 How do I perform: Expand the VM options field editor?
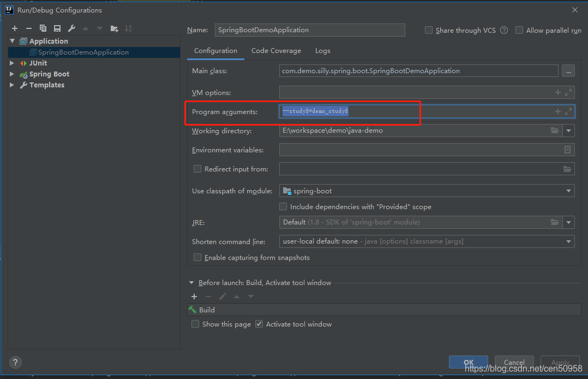568,92
